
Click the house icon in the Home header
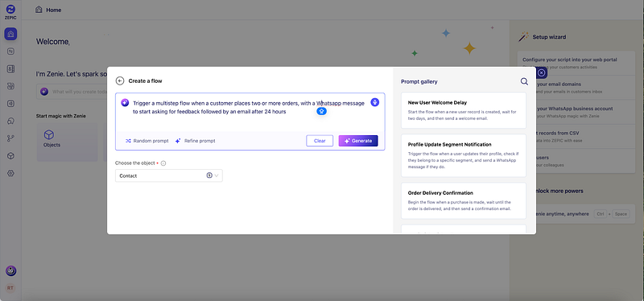(39, 10)
